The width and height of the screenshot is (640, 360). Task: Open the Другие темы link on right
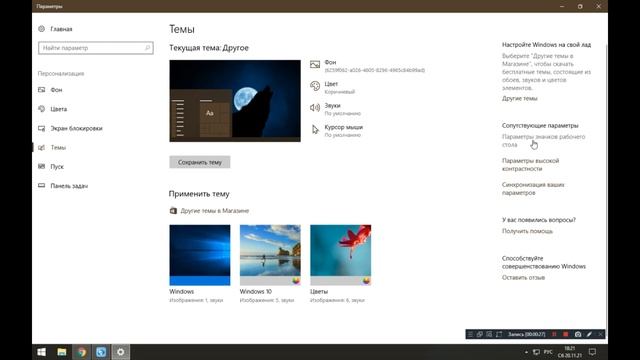[520, 98]
